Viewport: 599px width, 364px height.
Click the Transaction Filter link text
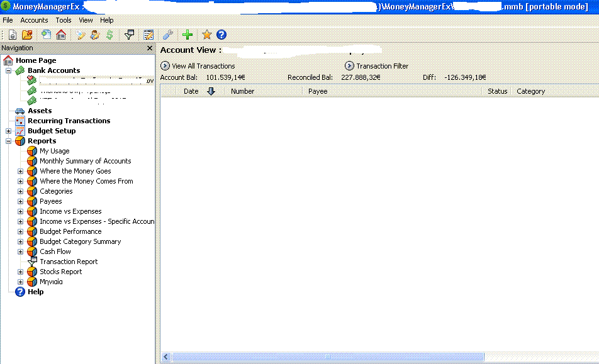coord(382,66)
